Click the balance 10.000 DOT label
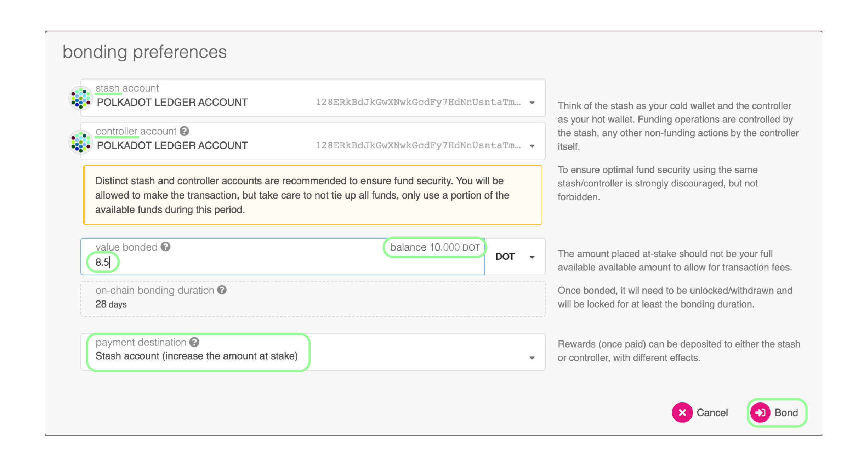 point(435,247)
